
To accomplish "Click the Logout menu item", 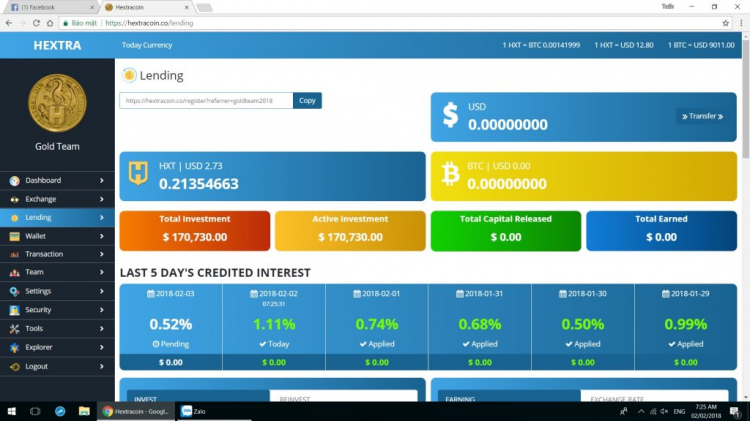I will coord(57,366).
